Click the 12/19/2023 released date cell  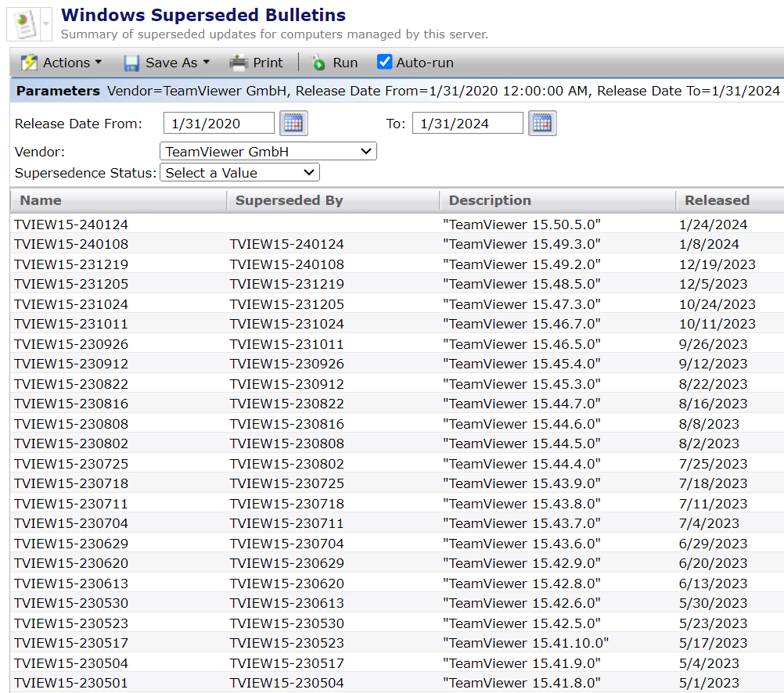[x=717, y=264]
